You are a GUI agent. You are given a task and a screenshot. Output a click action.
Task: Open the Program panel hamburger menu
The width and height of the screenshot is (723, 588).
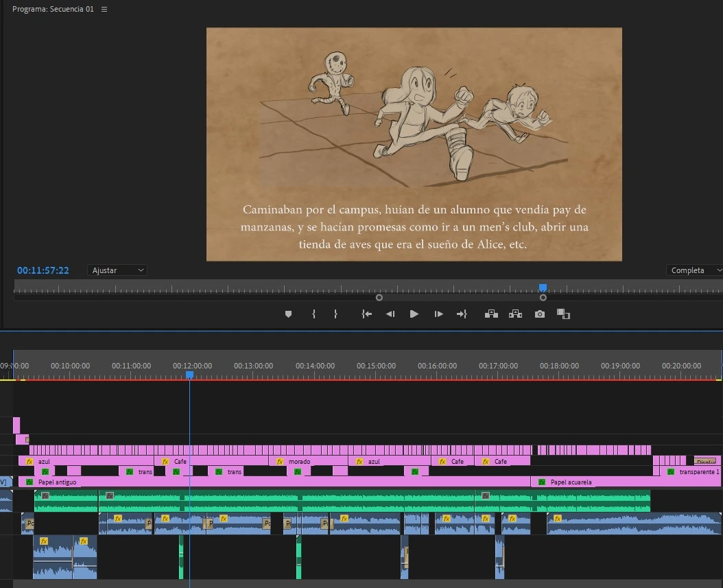(x=104, y=10)
